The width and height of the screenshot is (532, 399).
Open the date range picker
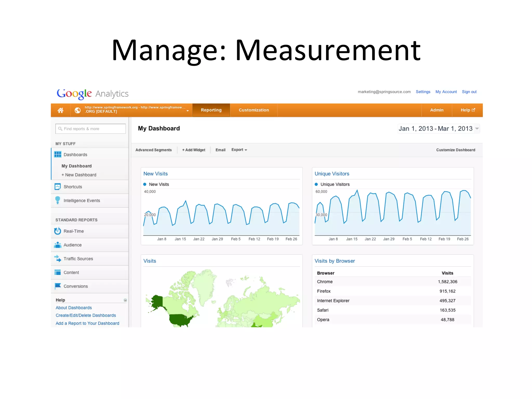click(438, 129)
